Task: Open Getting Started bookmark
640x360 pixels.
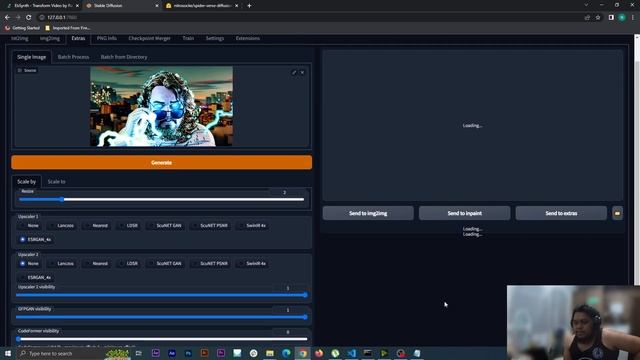Action: point(22,28)
